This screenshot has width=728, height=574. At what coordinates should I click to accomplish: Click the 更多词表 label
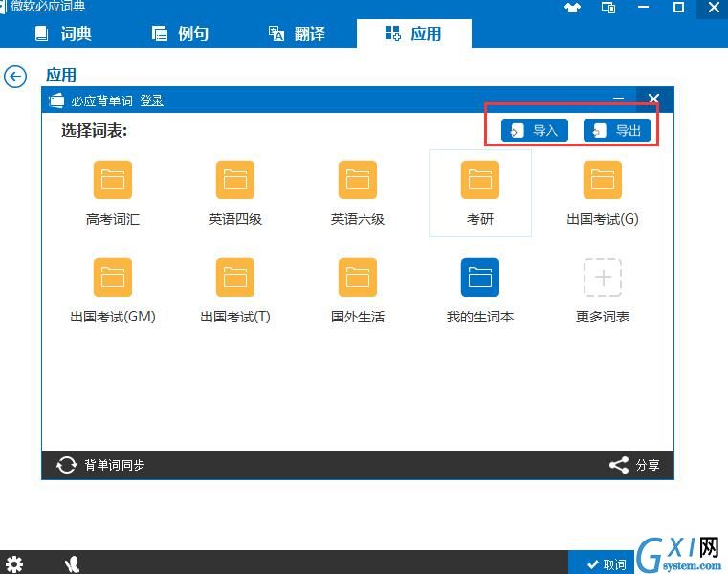(603, 317)
